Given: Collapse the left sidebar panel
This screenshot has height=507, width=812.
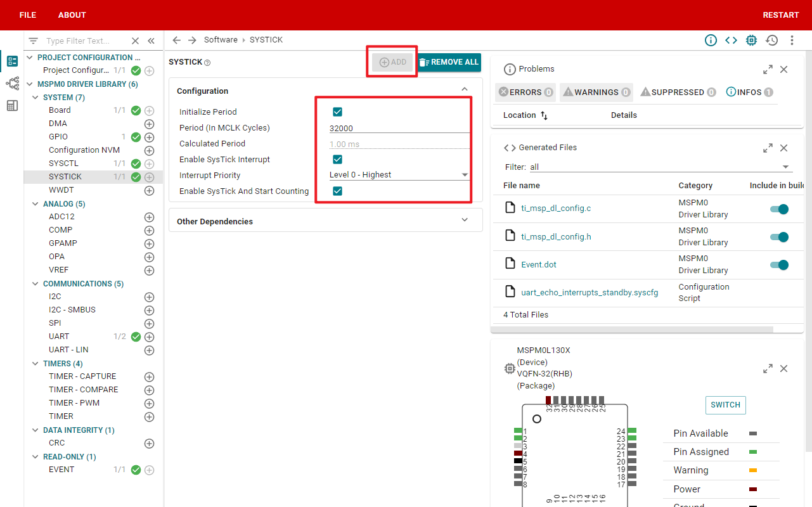Looking at the screenshot, I should click(151, 41).
